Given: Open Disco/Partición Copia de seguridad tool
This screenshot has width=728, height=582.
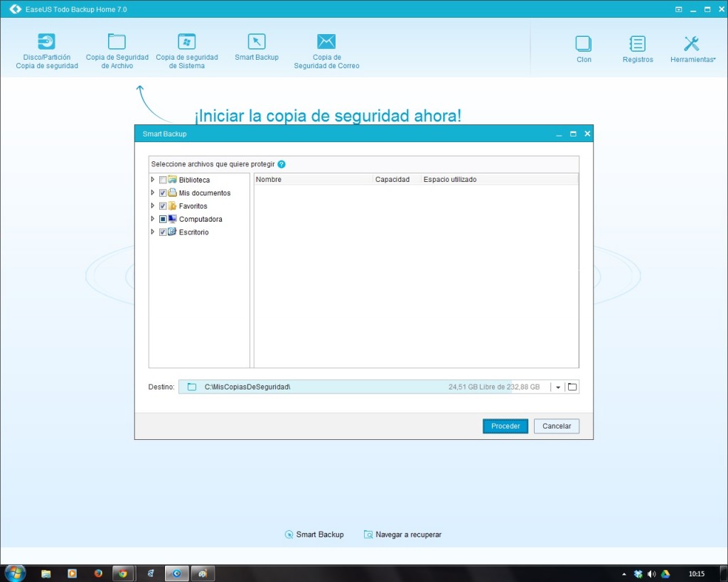Looking at the screenshot, I should click(x=47, y=42).
